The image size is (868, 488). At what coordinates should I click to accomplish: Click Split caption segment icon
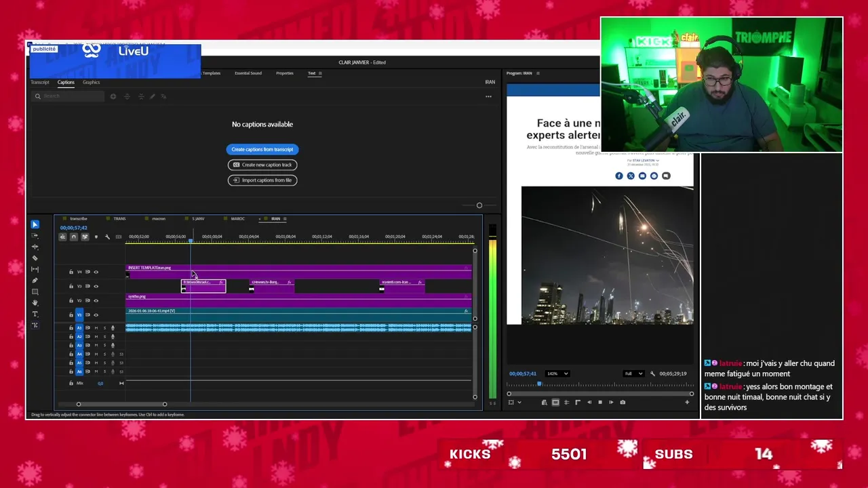[127, 96]
